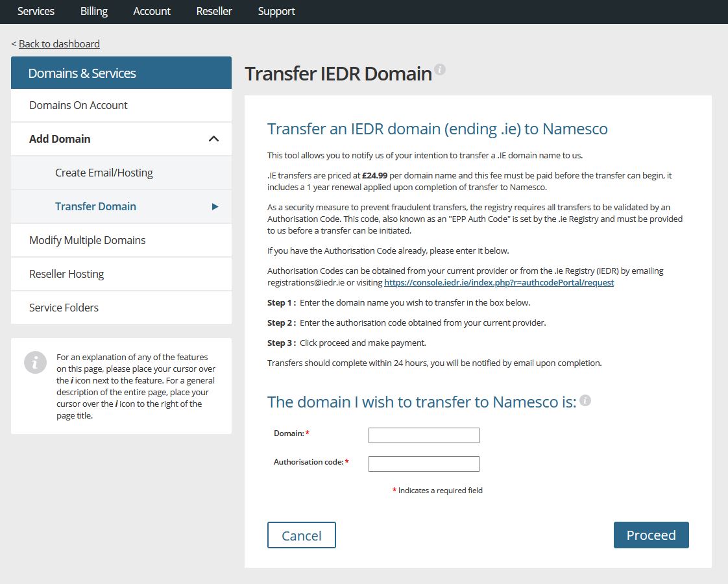Click the arrow icon next to Transfer Domain
This screenshot has height=584, width=728.
(x=215, y=206)
